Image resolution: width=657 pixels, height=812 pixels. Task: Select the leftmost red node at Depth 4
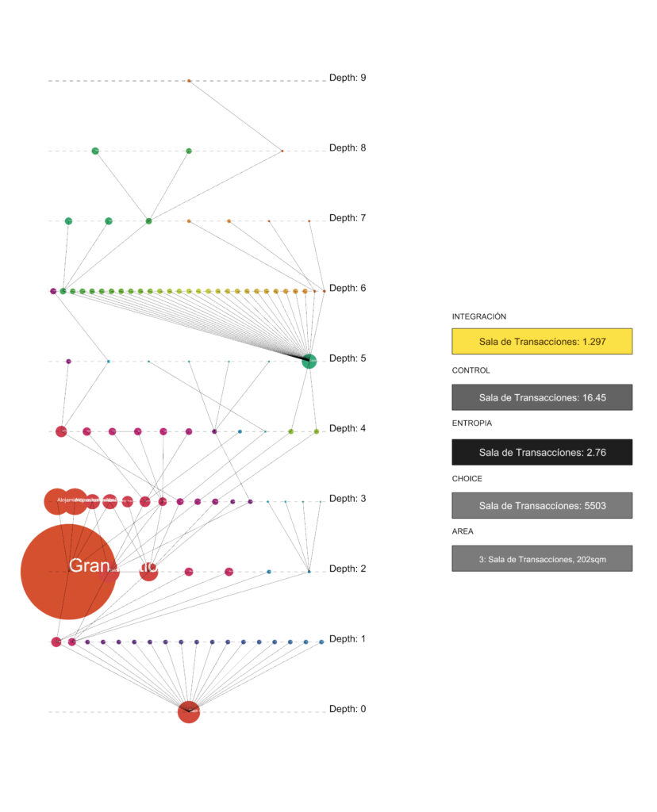(x=61, y=431)
